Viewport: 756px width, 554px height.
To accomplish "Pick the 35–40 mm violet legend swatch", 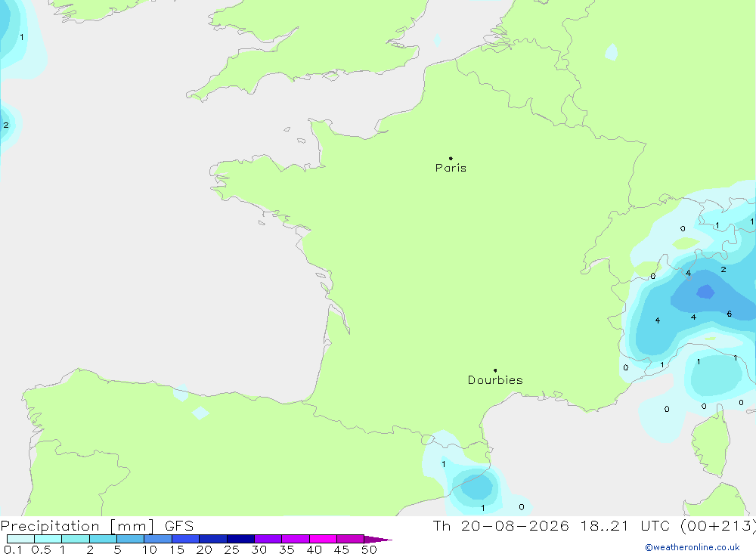I will click(296, 539).
